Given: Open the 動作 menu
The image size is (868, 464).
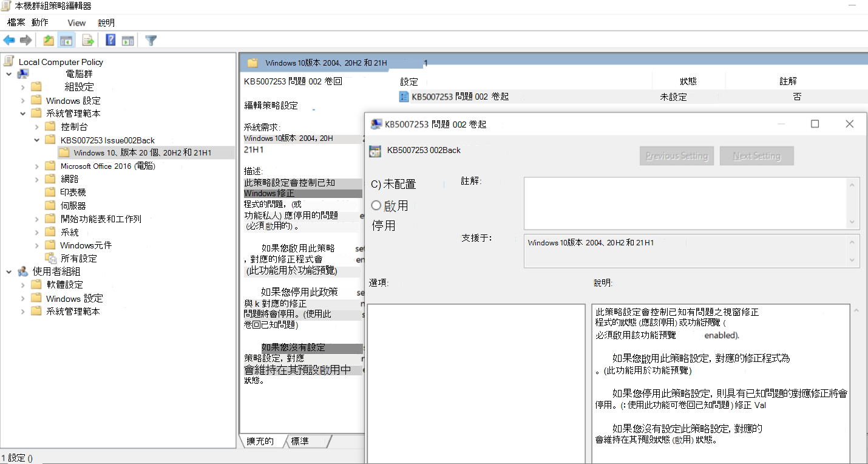Looking at the screenshot, I should 40,22.
